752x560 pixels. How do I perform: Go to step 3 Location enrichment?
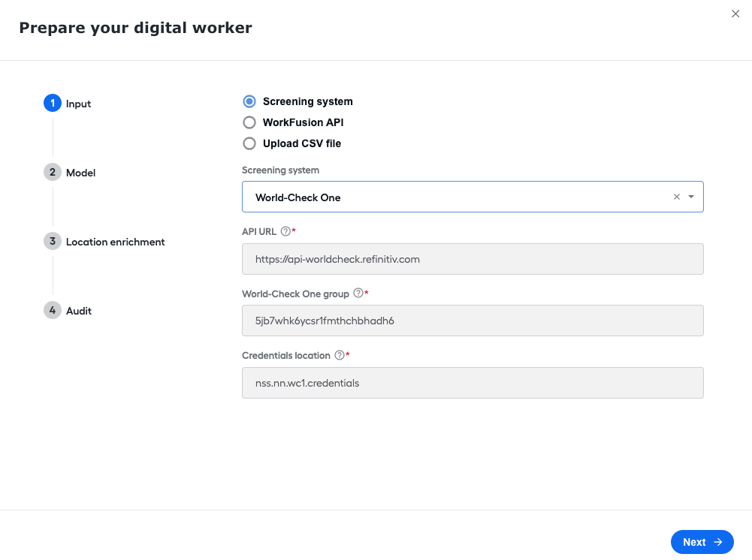coord(104,242)
